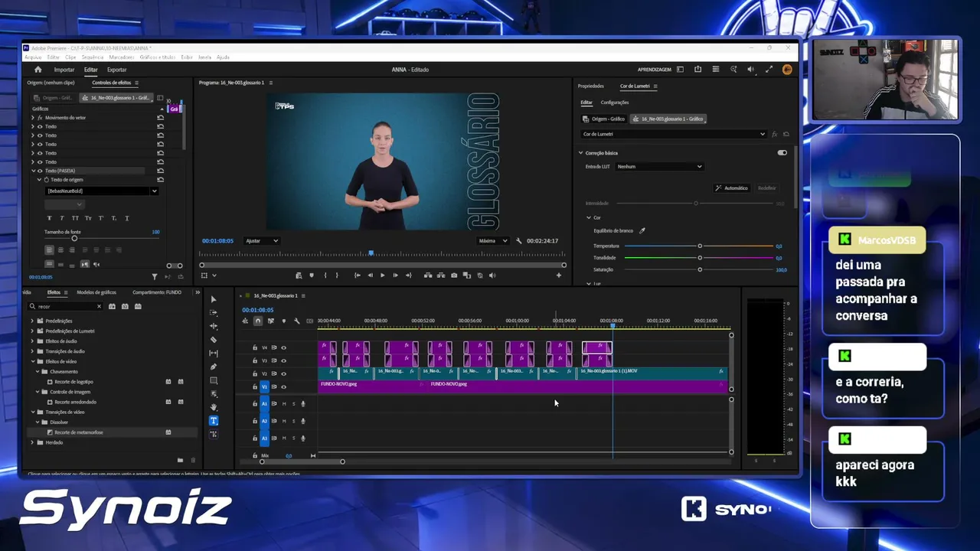
Task: Collapse the Efeitos de vídeo folder
Action: tap(32, 361)
